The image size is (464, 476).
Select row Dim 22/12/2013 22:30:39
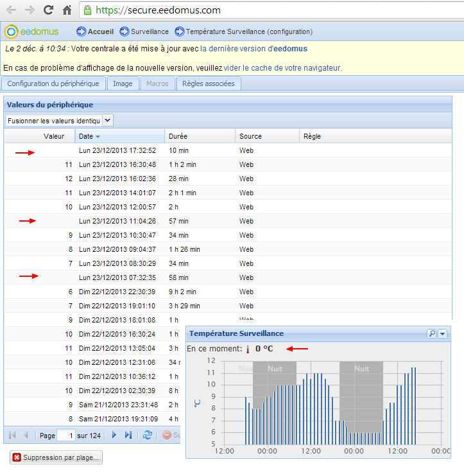click(228, 292)
